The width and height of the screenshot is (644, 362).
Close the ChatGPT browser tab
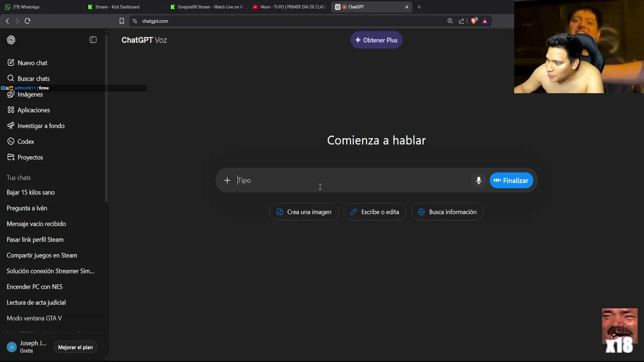(x=407, y=7)
